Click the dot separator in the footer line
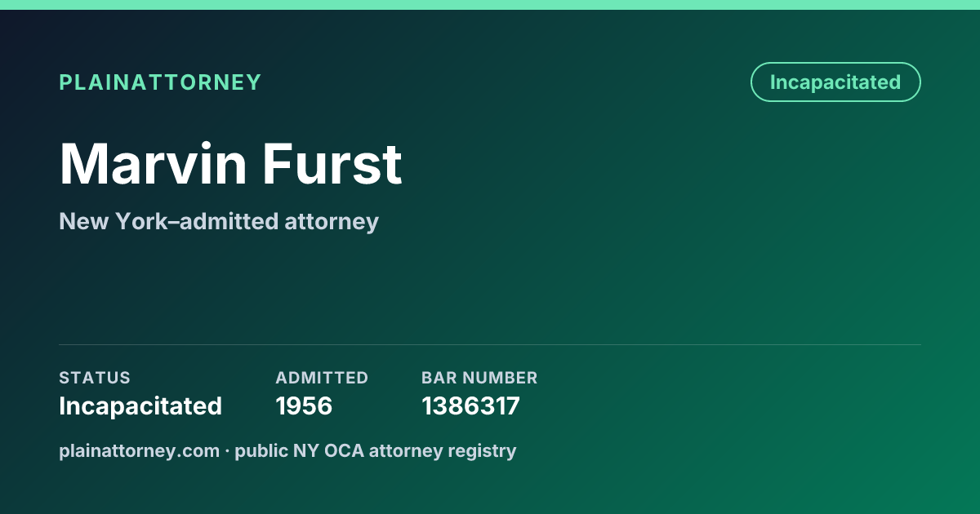This screenshot has height=514, width=980. point(227,451)
